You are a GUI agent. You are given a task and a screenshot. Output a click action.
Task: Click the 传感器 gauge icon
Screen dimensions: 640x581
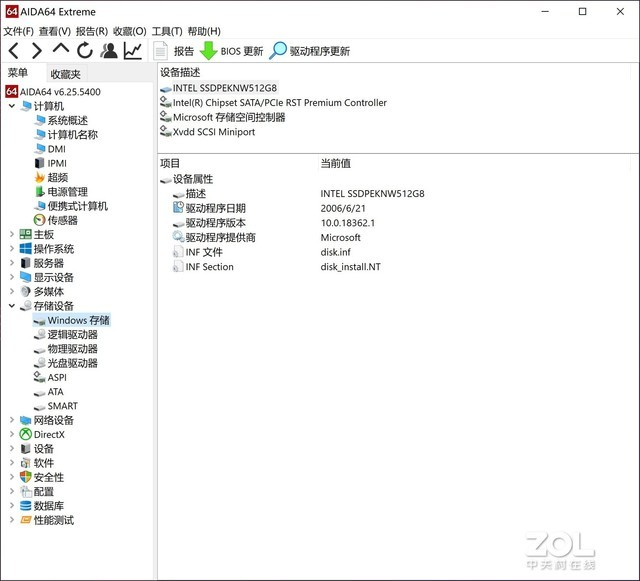point(40,220)
